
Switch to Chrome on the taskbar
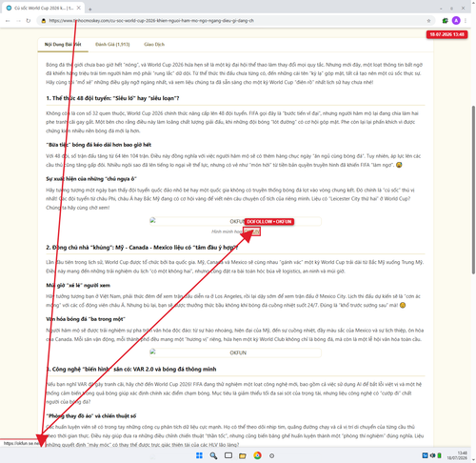pos(257,455)
